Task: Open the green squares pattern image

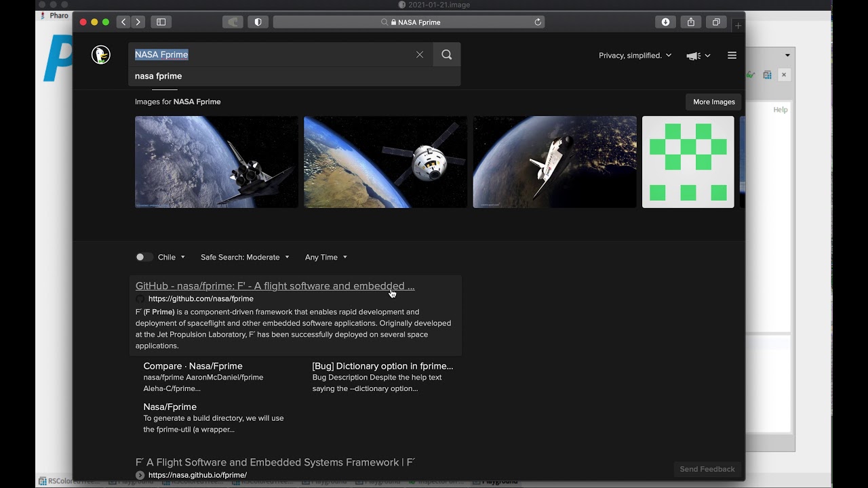Action: click(x=688, y=162)
